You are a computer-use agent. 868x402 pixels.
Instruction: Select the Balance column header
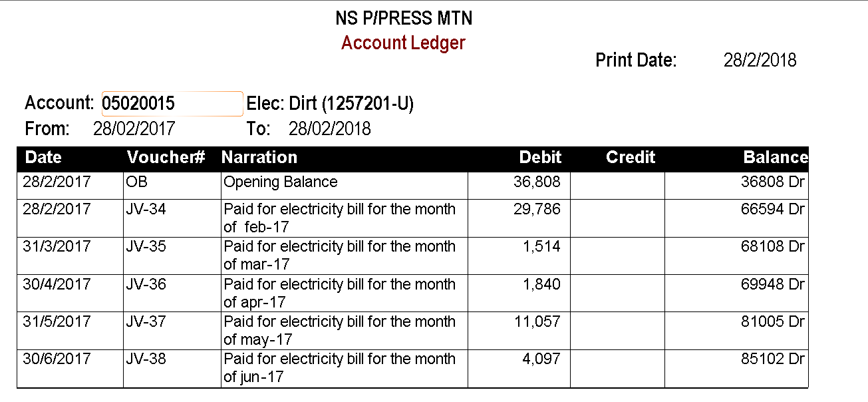click(775, 158)
